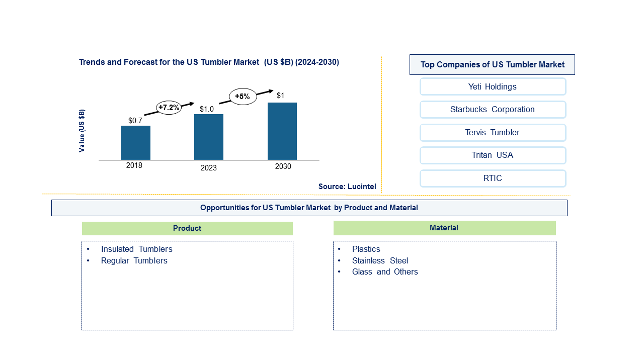Select the Tritan USA box
Viewport: 644px width, 362px height.
pyautogui.click(x=493, y=155)
